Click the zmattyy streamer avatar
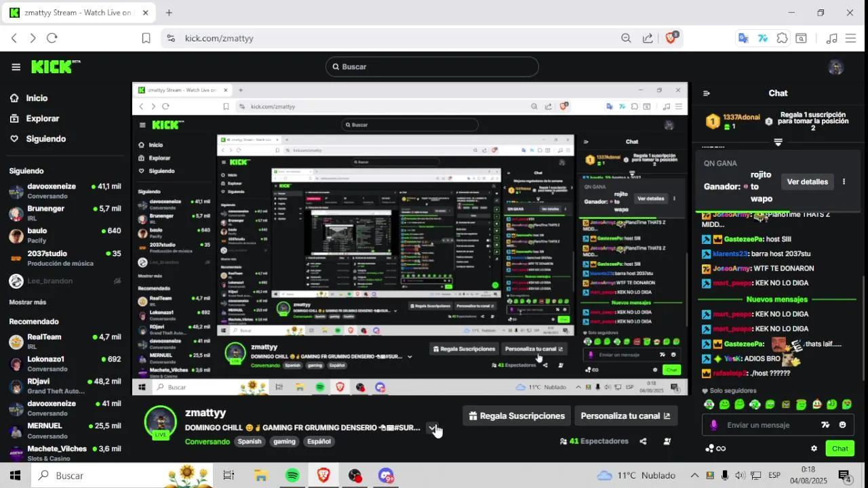The height and width of the screenshot is (488, 868). 161,422
